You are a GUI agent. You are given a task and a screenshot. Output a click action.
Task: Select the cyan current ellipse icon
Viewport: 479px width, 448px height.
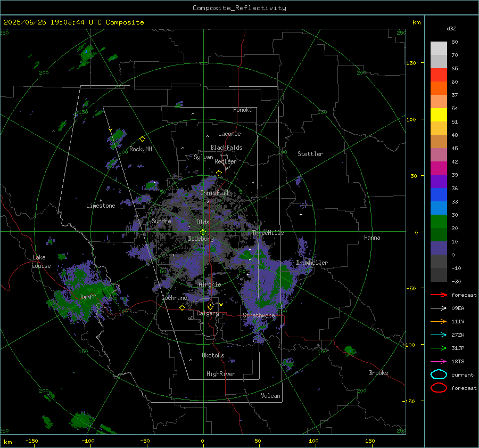coord(439,374)
